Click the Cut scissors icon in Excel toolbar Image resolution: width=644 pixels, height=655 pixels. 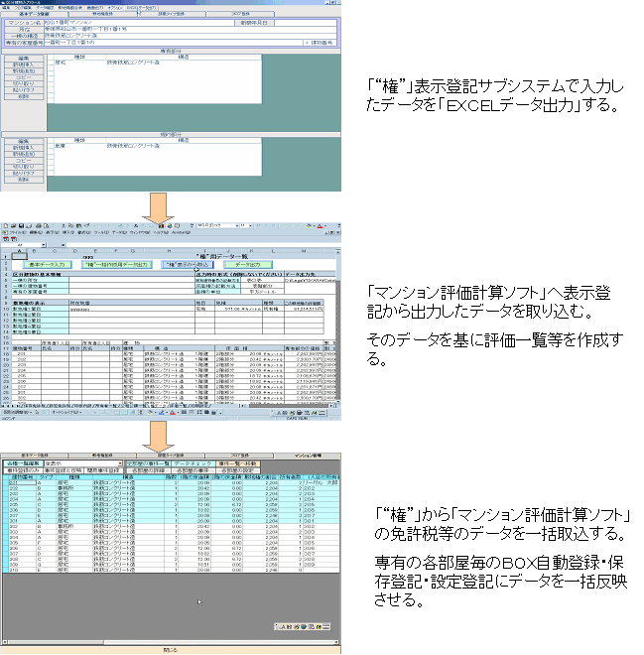click(x=64, y=226)
